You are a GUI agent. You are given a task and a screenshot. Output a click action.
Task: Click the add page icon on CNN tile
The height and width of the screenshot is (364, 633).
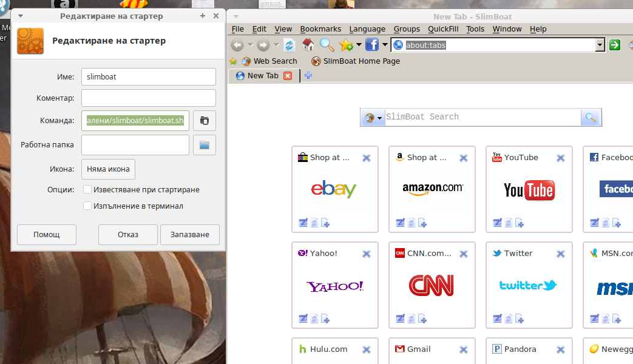[x=422, y=318]
